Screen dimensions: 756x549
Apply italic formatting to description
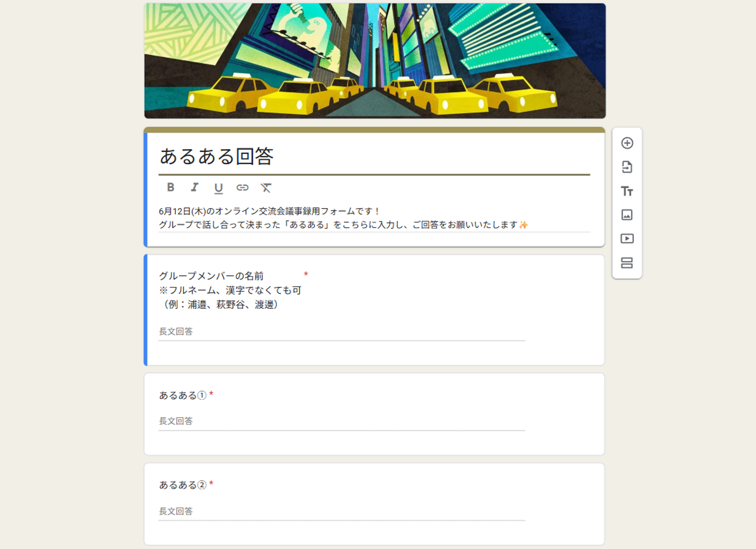(194, 187)
